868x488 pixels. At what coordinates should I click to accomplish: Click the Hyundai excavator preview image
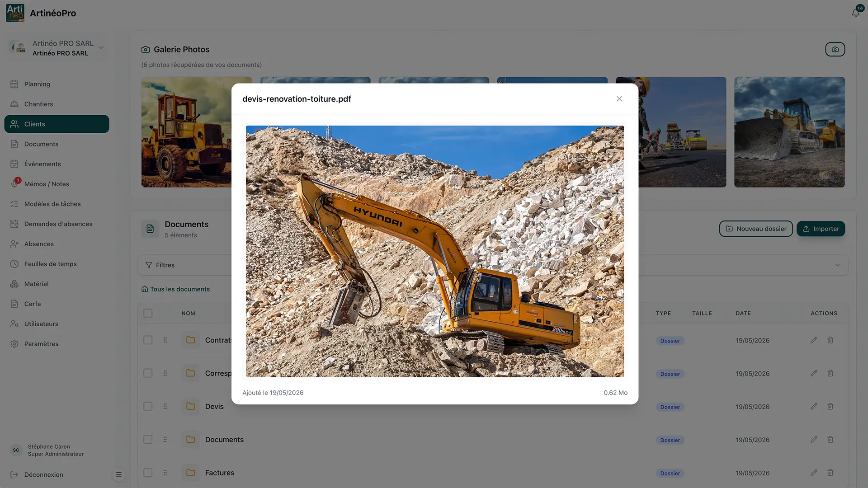pyautogui.click(x=435, y=251)
